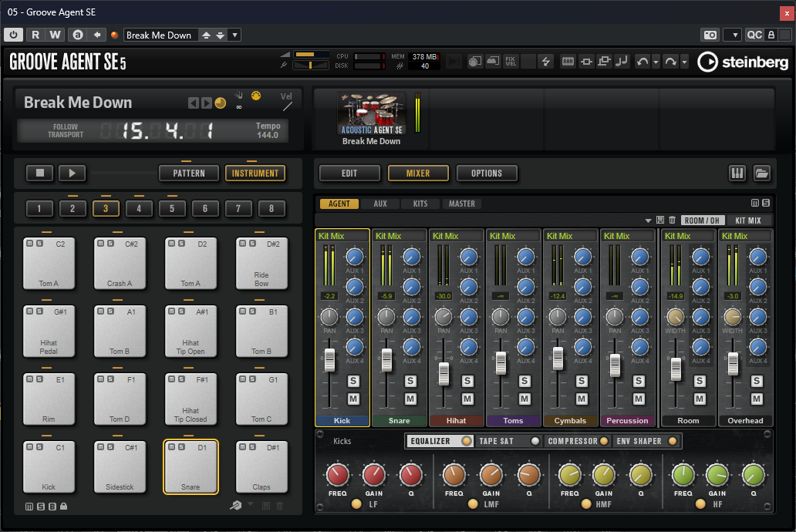Screen dimensions: 796x532
Task: Click the R read automation button
Action: 35,35
